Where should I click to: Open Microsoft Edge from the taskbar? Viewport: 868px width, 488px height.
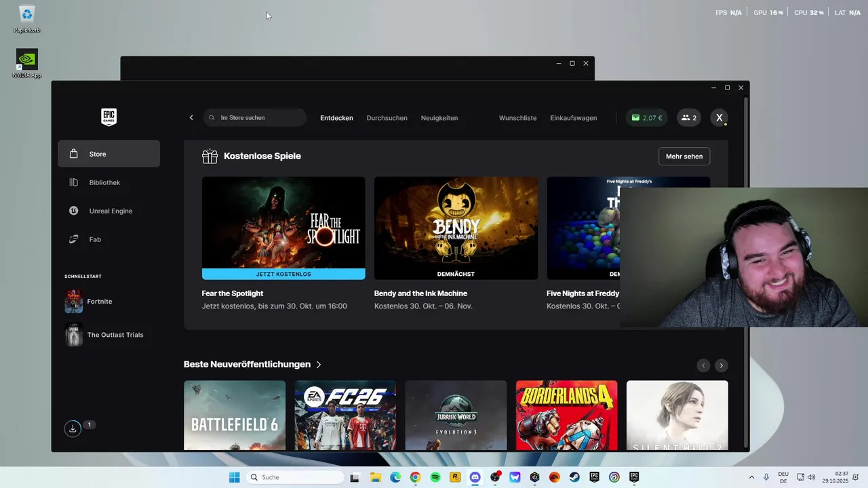[x=395, y=477]
